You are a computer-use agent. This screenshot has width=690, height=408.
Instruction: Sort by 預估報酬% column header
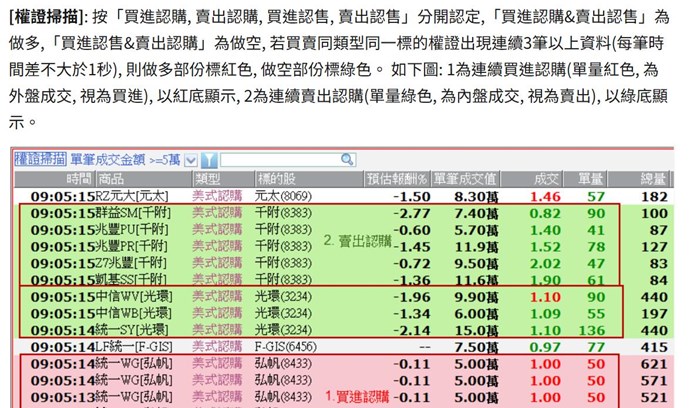[398, 179]
